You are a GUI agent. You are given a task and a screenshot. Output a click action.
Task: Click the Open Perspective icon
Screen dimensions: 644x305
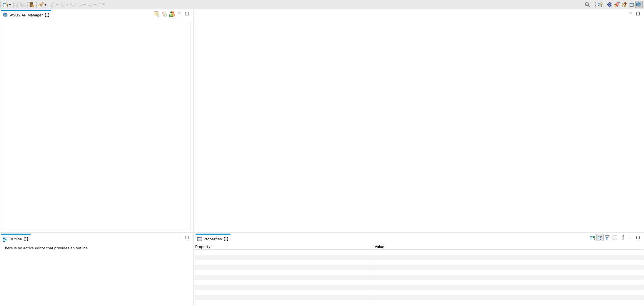(x=600, y=5)
